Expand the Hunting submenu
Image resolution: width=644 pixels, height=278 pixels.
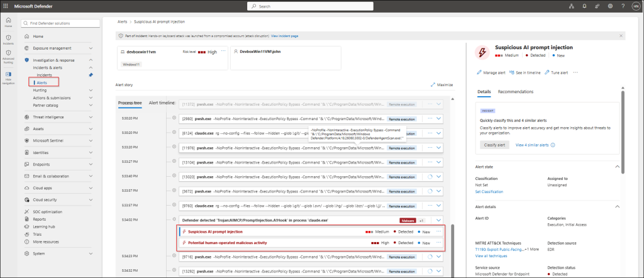coord(91,91)
